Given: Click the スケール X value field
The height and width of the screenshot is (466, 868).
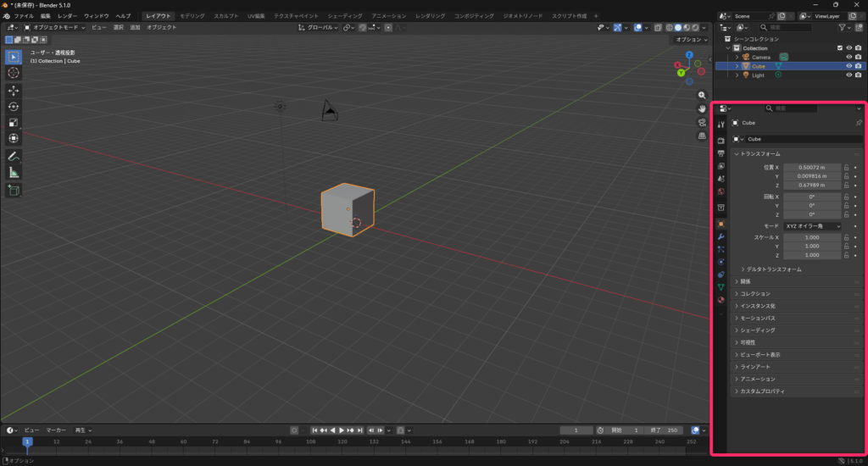Looking at the screenshot, I should click(x=811, y=237).
